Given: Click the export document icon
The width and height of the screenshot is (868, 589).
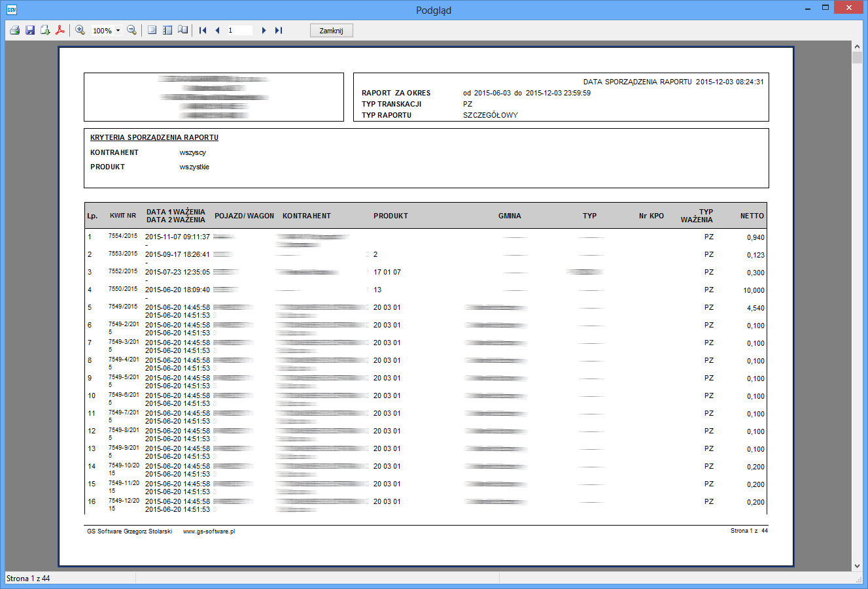Looking at the screenshot, I should click(45, 30).
